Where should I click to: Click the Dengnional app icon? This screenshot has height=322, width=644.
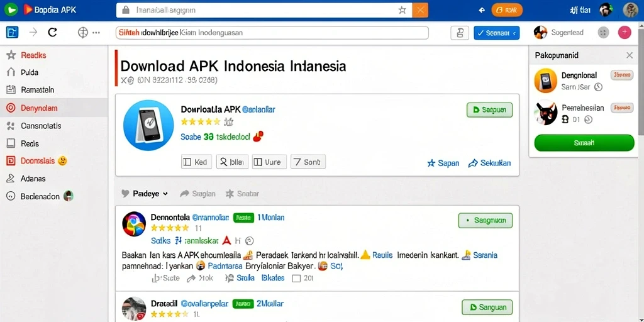(x=545, y=80)
